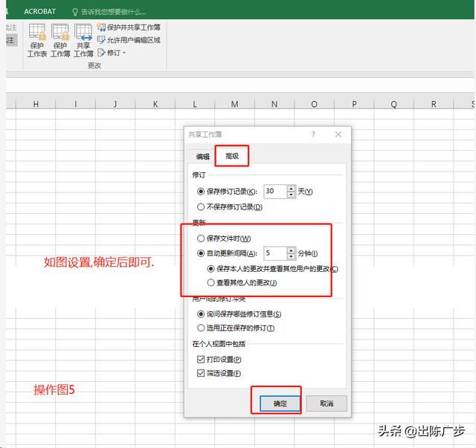This screenshot has width=476, height=448.
Task: Select column I header
Action: click(x=75, y=104)
